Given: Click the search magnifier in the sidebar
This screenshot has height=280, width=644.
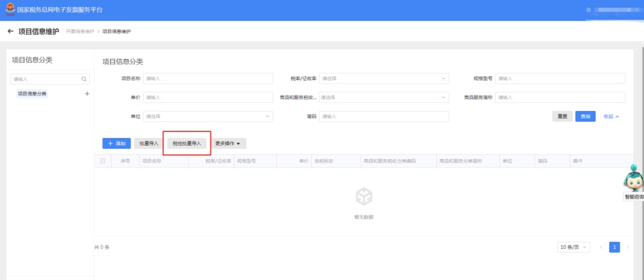Looking at the screenshot, I should coord(84,79).
